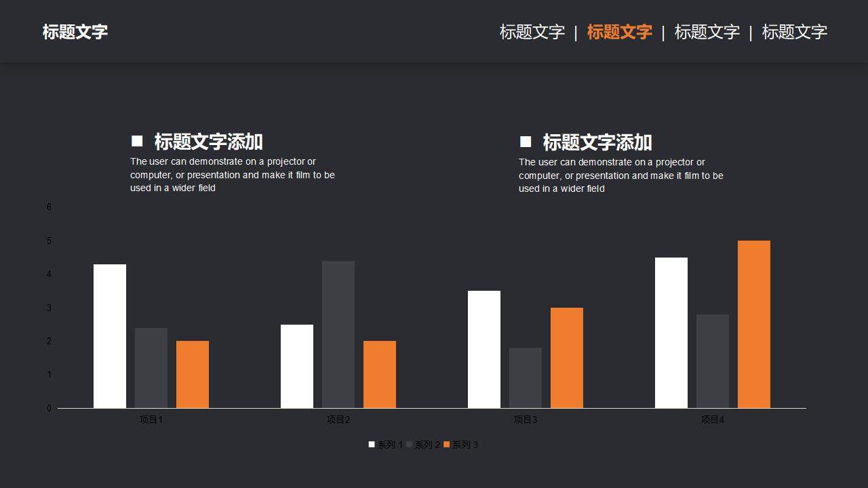Select the gray 系列 2 bar for 项目1

(x=151, y=368)
